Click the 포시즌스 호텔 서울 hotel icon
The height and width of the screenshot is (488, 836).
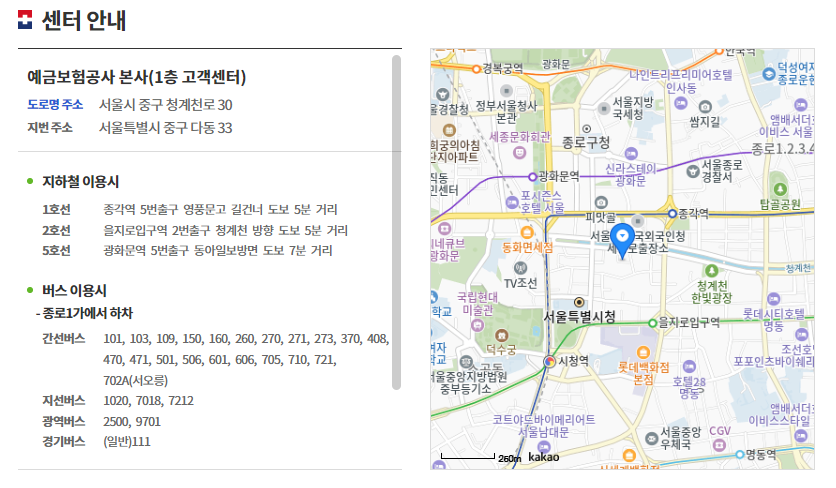[512, 202]
